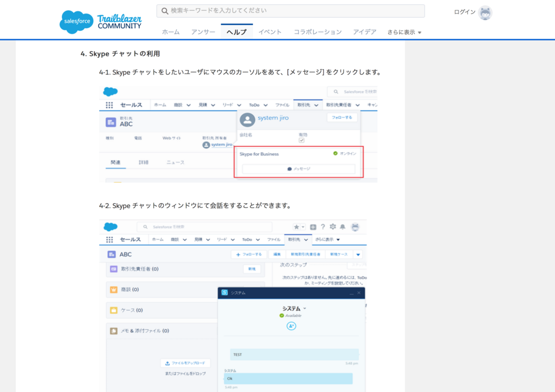Click the 新規ケース button
555x392 pixels.
(x=339, y=254)
